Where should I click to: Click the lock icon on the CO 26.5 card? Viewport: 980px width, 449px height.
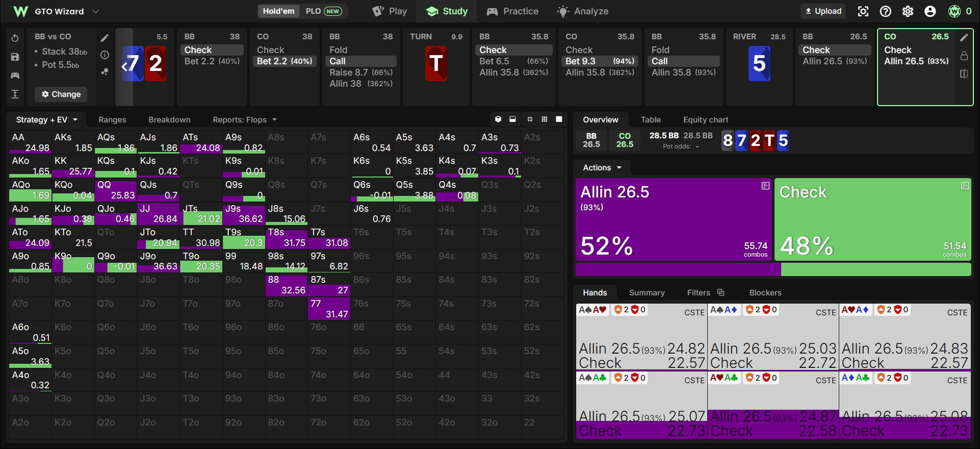[x=964, y=55]
